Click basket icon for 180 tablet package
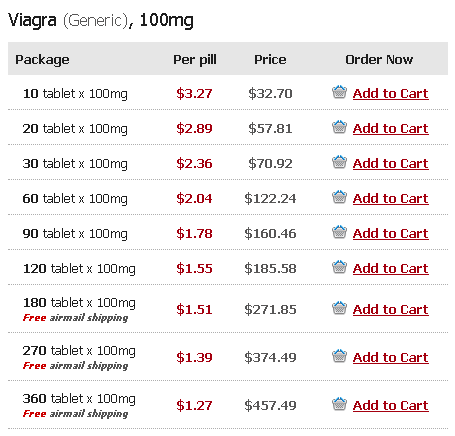Viewport: 455px width, 436px height. 339,308
